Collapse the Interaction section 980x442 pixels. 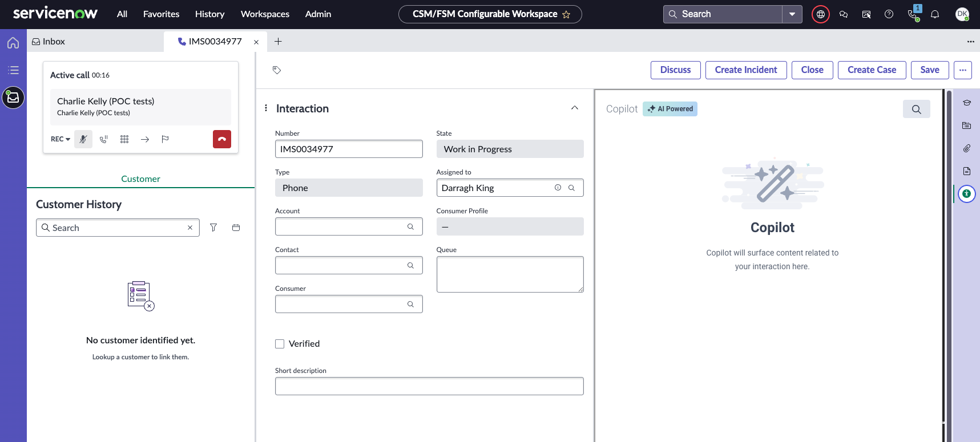[x=574, y=108]
